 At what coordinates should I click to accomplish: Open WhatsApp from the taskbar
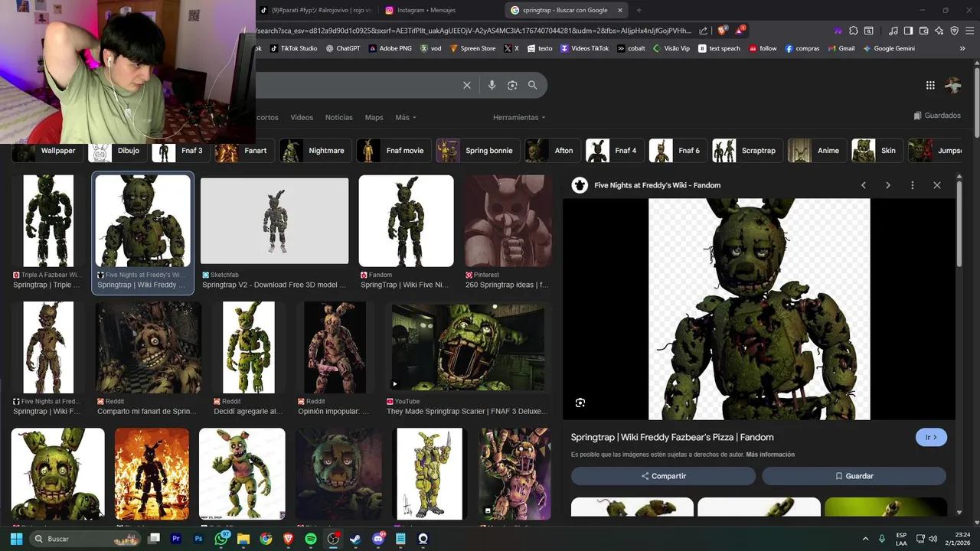point(221,539)
